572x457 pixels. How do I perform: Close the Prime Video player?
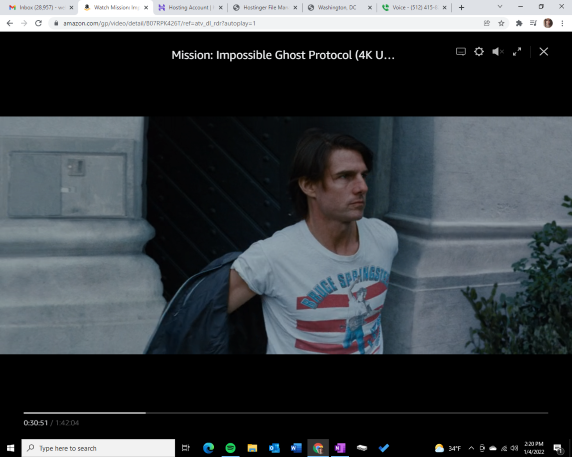544,52
